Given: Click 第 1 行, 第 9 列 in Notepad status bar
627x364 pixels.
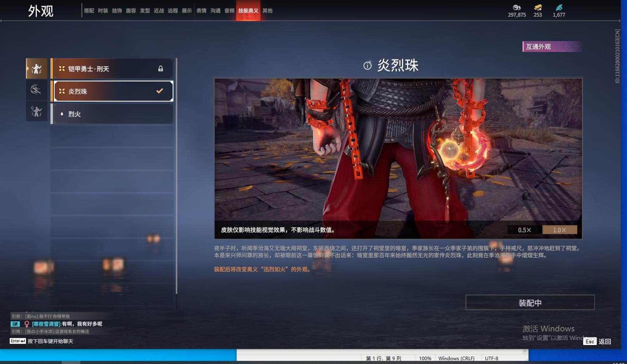Looking at the screenshot, I should tap(384, 358).
